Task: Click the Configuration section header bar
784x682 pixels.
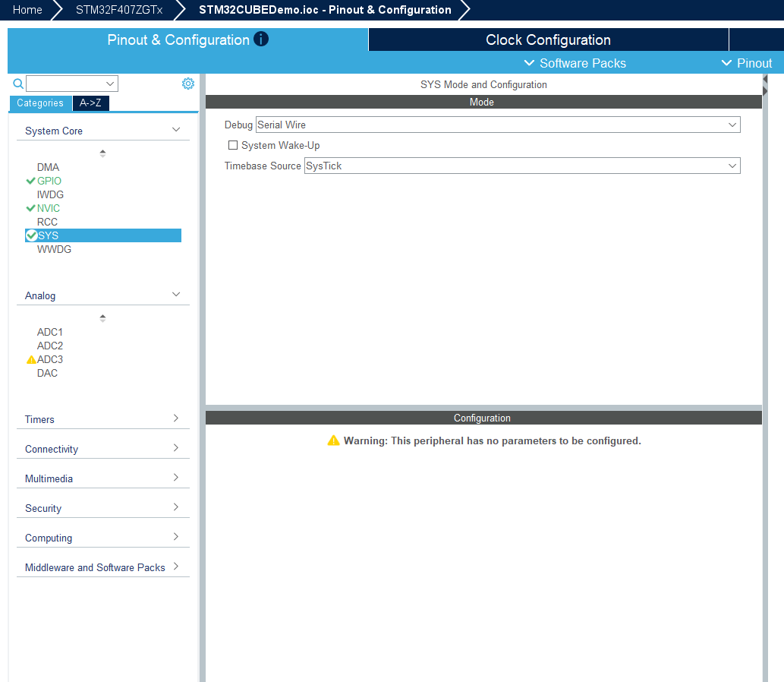Action: (483, 418)
